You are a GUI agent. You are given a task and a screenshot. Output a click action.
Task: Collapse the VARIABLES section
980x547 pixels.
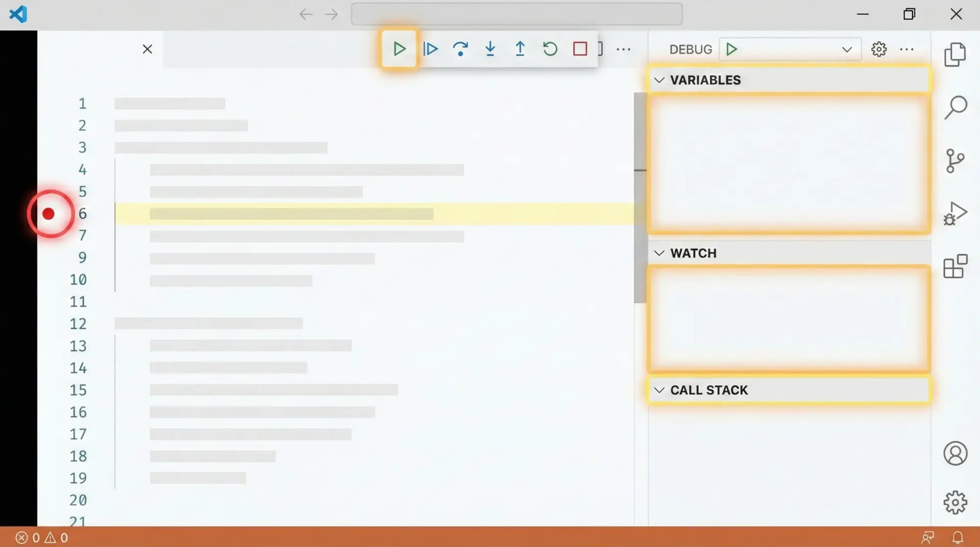pos(659,80)
